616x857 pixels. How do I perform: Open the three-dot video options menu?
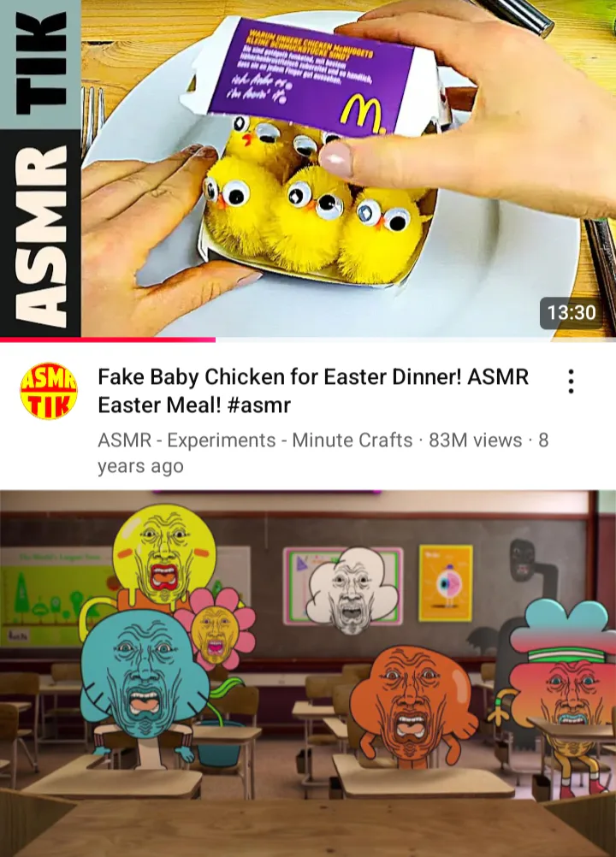tap(571, 381)
